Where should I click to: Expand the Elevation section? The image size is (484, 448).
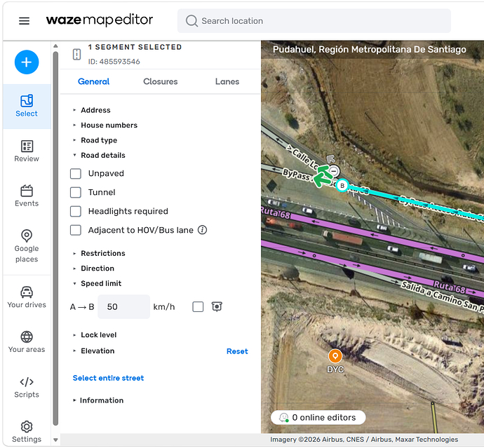pos(98,351)
